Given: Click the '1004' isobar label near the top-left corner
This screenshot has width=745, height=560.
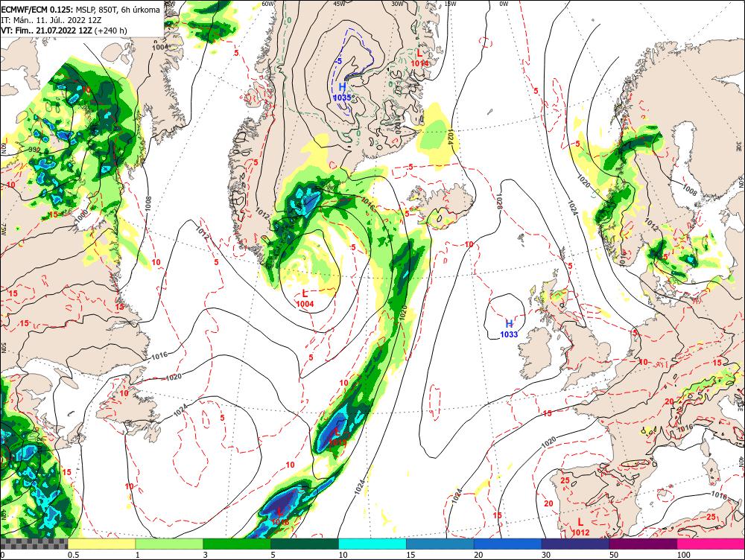Looking at the screenshot, I should (160, 47).
